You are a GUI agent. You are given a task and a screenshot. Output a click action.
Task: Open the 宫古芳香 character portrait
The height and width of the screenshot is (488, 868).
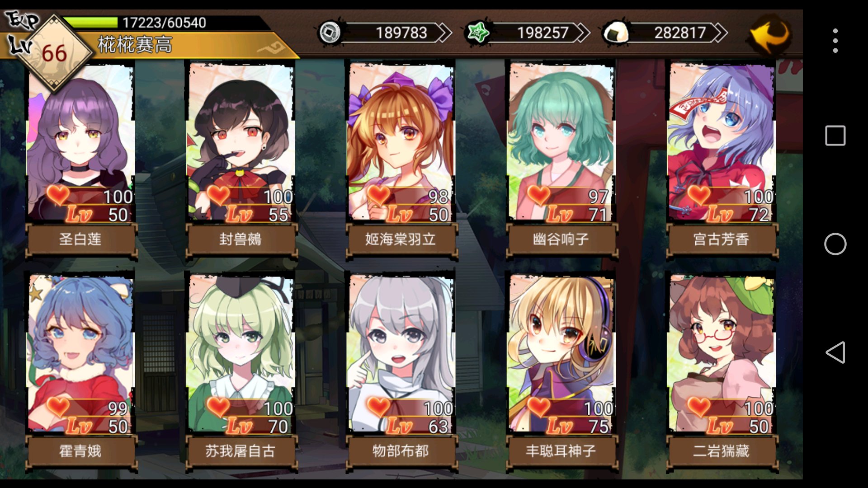coord(722,142)
